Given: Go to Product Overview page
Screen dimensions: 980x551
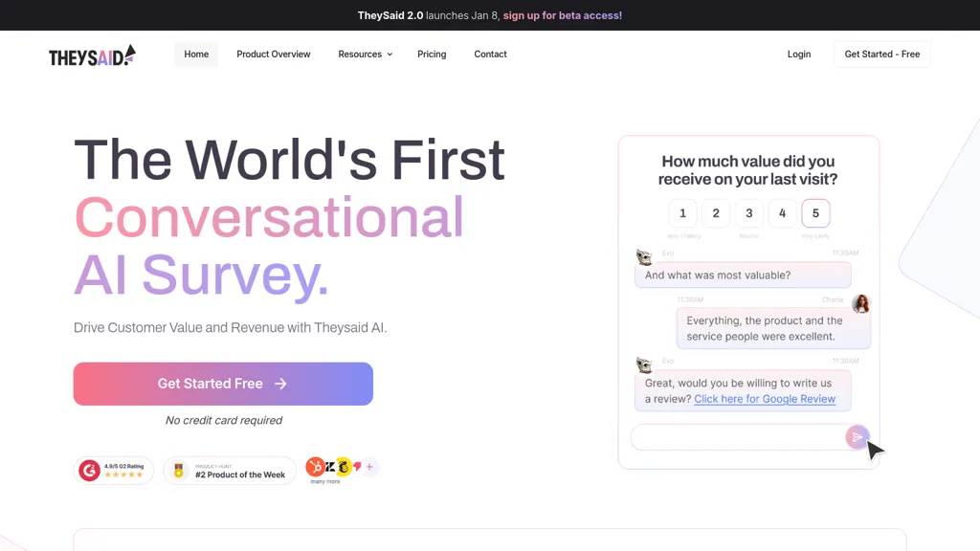Looking at the screenshot, I should tap(273, 55).
